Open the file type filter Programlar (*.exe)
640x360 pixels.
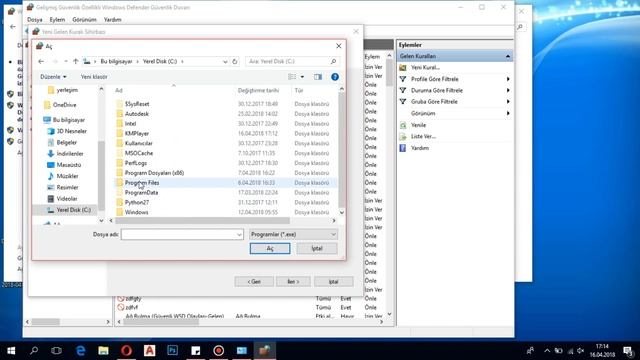293,234
